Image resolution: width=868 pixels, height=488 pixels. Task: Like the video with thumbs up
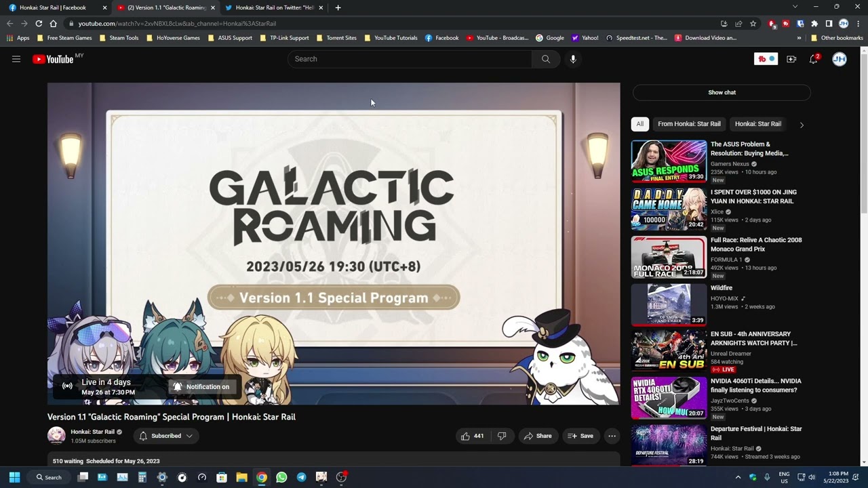473,436
